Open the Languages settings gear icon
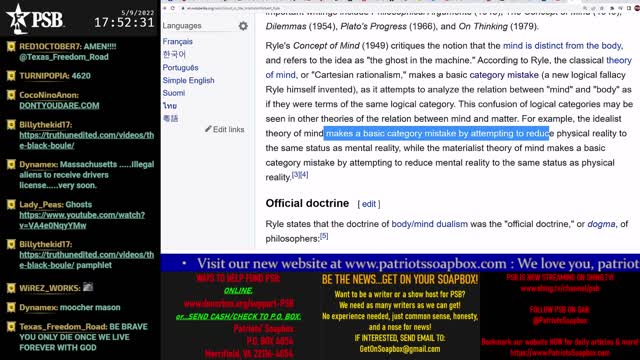 click(243, 26)
